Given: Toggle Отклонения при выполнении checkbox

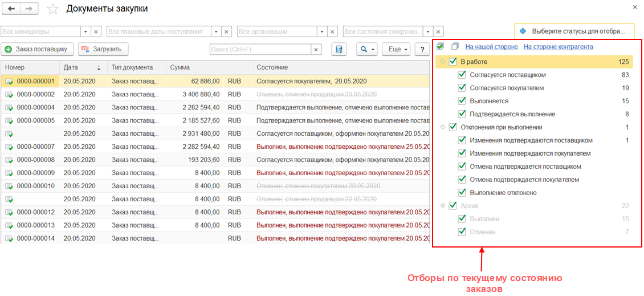Looking at the screenshot, I should point(453,127).
